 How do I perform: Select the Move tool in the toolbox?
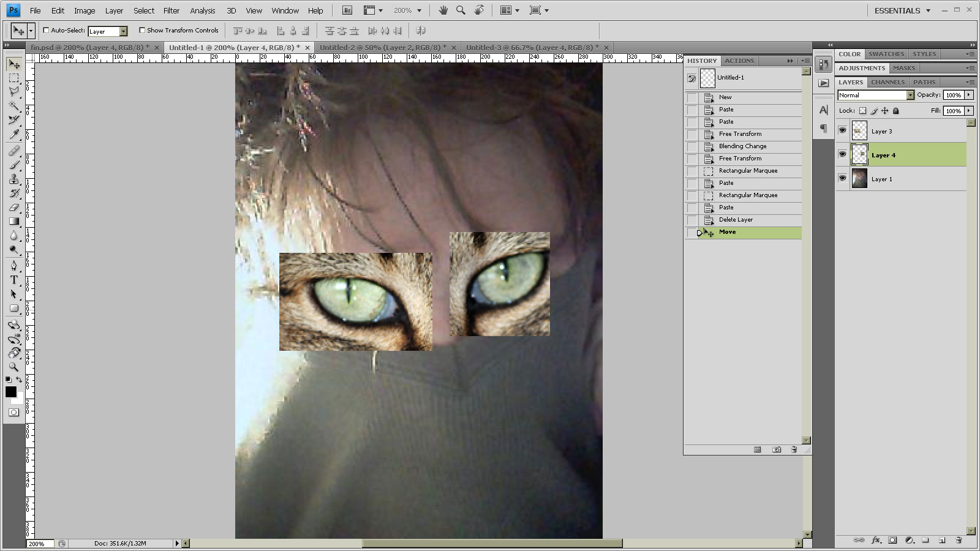[x=14, y=64]
